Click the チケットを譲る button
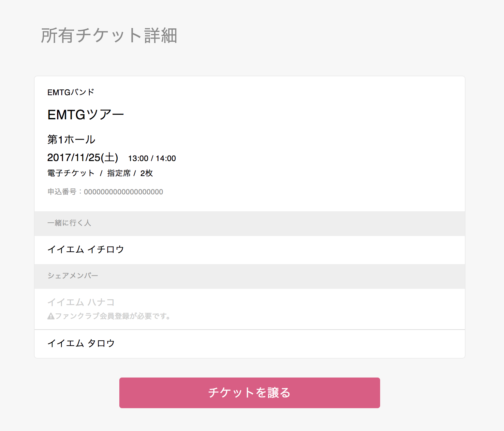The image size is (504, 431). pyautogui.click(x=250, y=393)
